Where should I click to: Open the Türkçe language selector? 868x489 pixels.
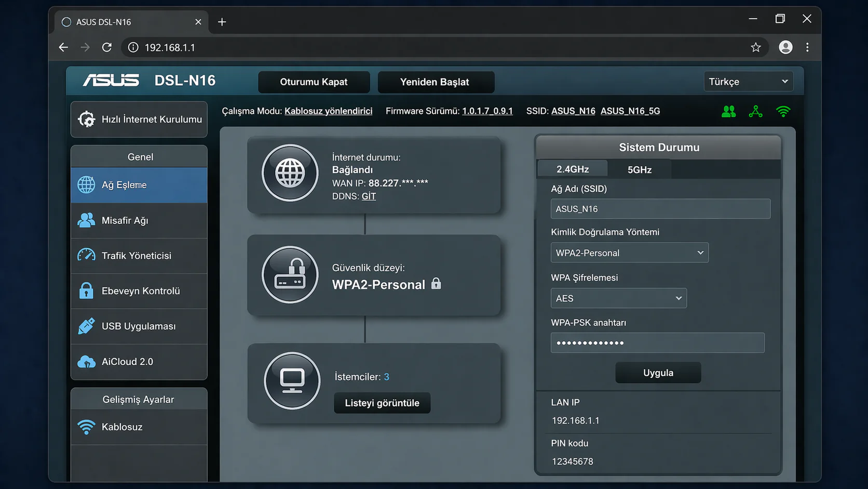pyautogui.click(x=748, y=81)
